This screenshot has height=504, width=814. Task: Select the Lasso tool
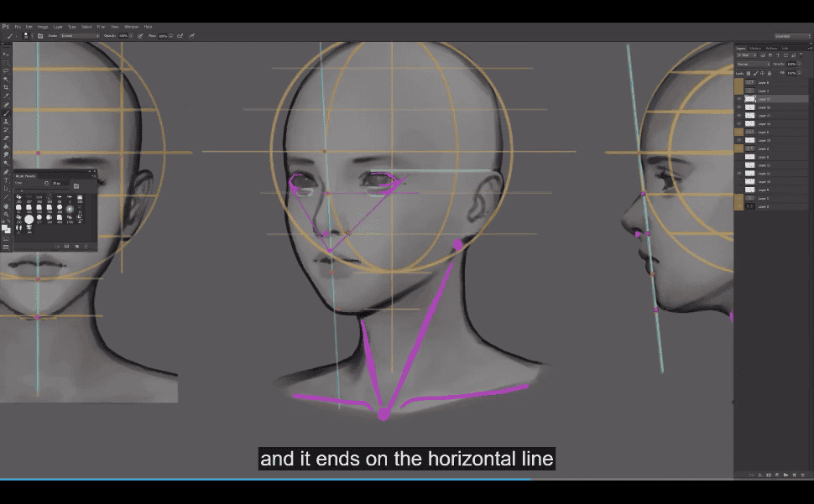tap(6, 70)
